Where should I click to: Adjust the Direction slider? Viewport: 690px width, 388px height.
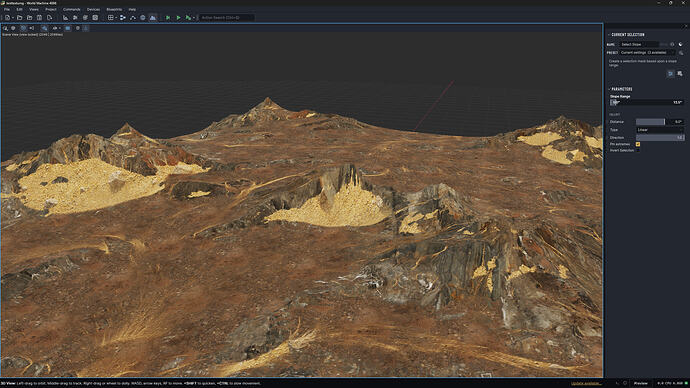(660, 138)
